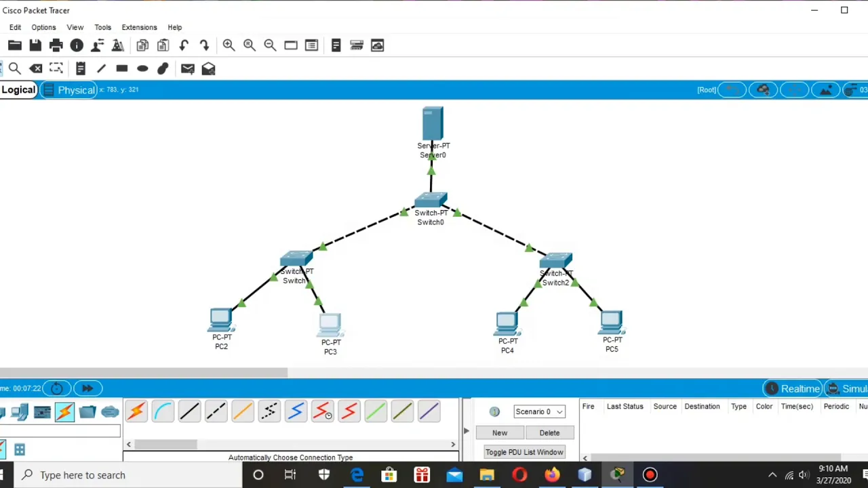Reset the workspace zoom level
Viewport: 868px width, 488px height.
click(x=250, y=45)
